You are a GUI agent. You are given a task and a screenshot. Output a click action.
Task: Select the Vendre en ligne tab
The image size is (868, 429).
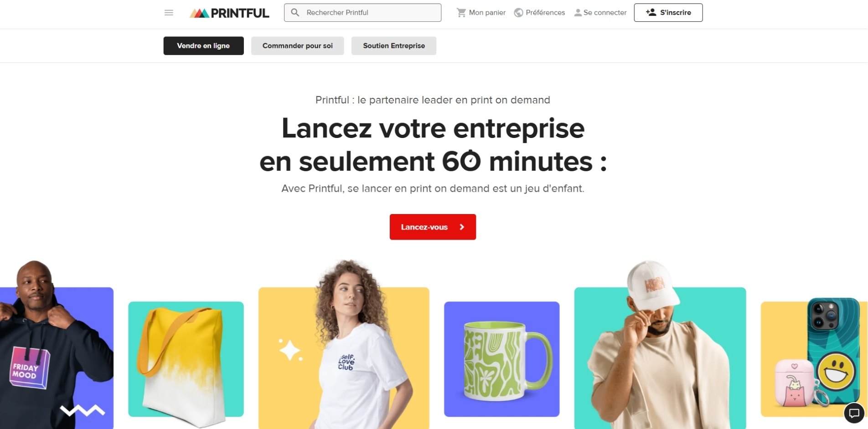click(203, 46)
